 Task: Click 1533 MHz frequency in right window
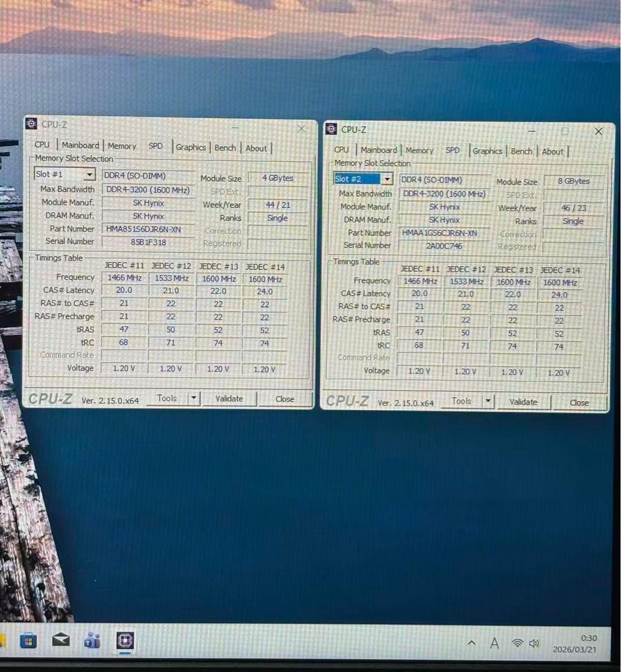click(466, 282)
